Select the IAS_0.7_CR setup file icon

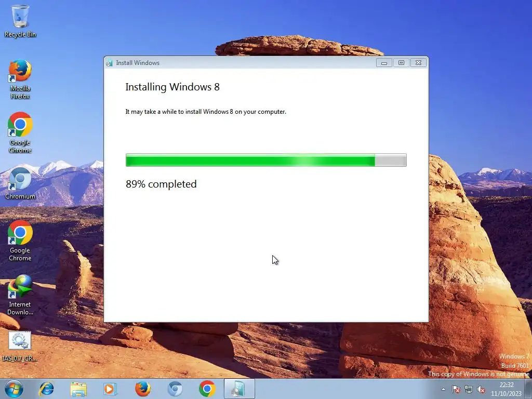20,346
